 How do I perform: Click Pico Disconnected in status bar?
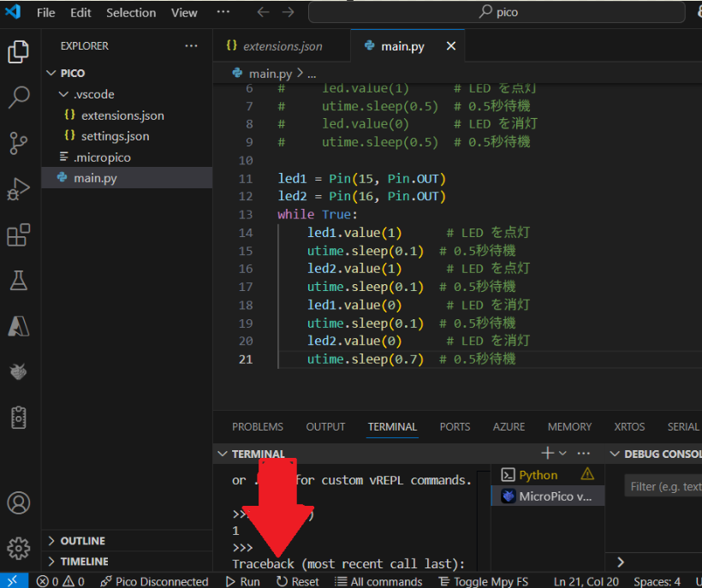154,581
